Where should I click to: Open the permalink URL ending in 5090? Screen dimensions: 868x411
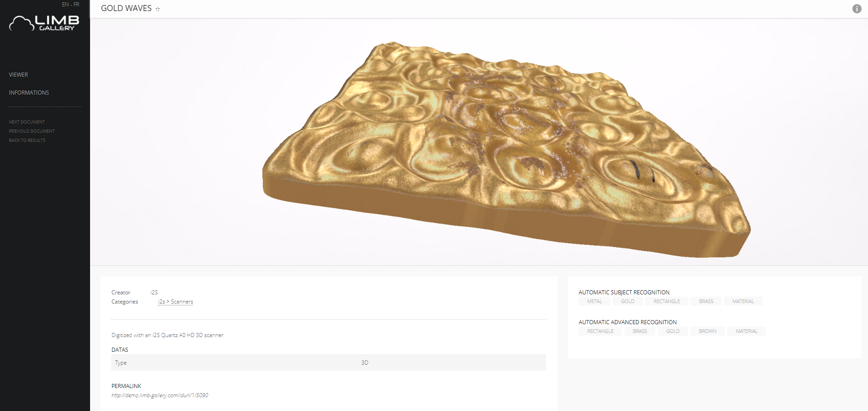(x=160, y=395)
